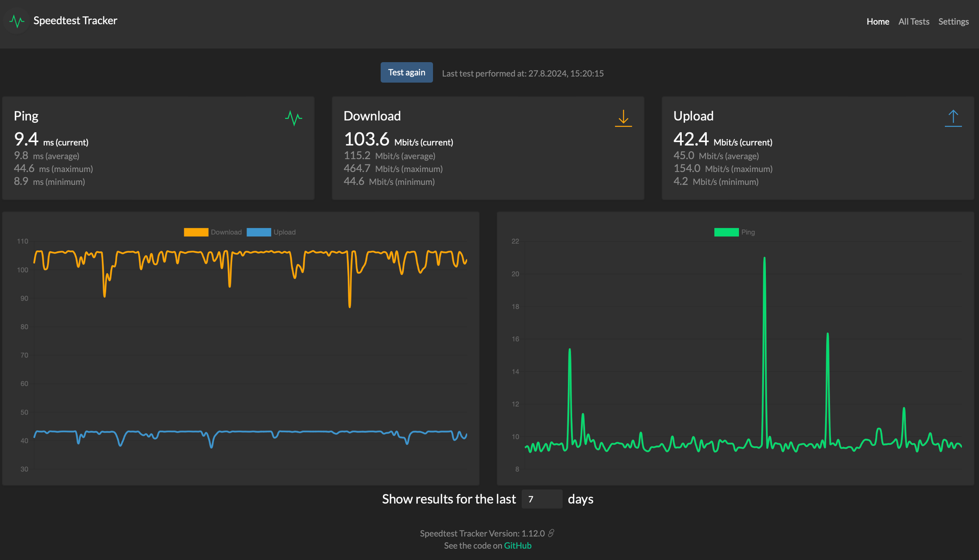
Task: Toggle the Upload series in chart legend
Action: tap(271, 232)
